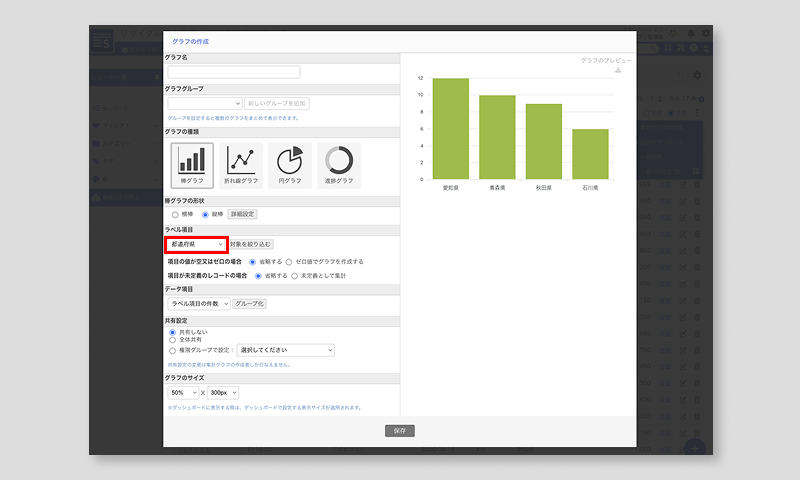Click the 詳細設定 button
800x480 pixels.
click(242, 214)
